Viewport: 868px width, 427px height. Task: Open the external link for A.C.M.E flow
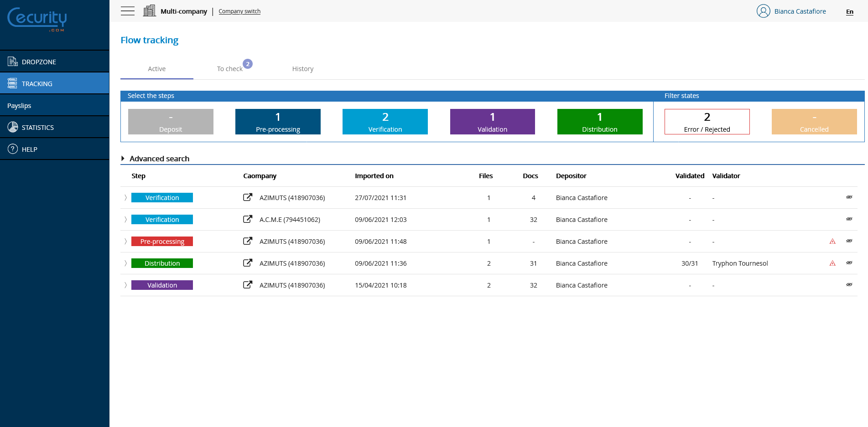pyautogui.click(x=247, y=219)
